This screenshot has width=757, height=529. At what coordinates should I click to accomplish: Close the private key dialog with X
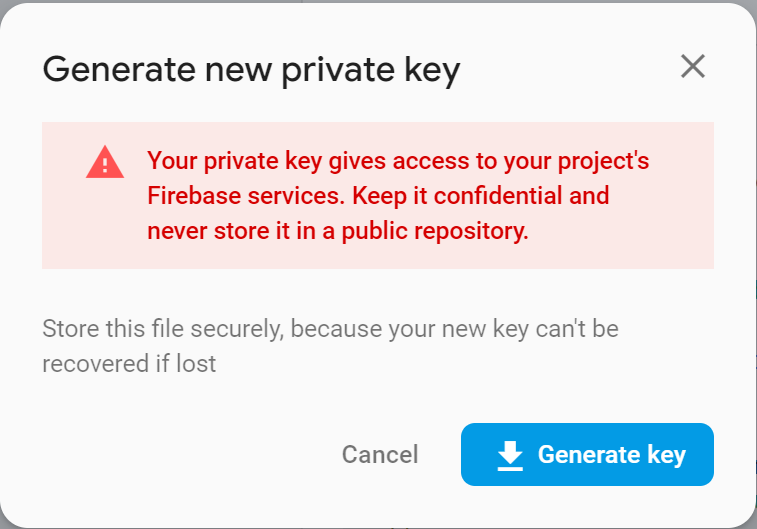coord(692,67)
